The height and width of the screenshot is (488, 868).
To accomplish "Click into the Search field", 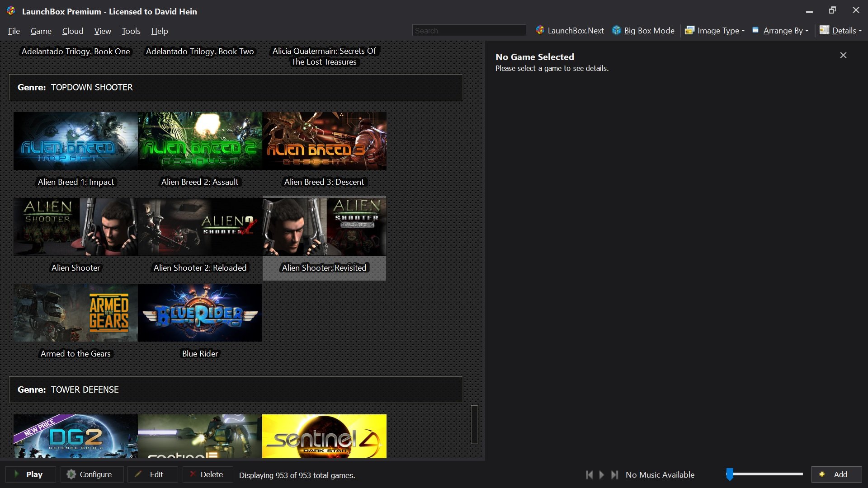I will coord(469,30).
